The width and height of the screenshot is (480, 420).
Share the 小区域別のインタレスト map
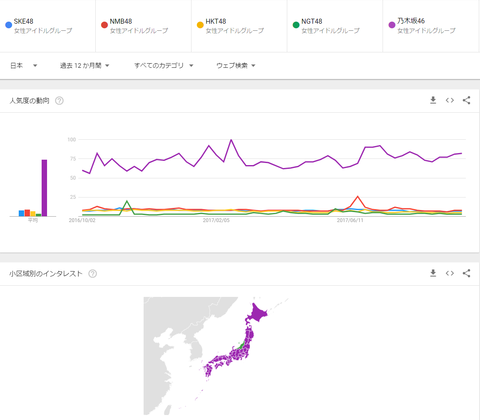coord(466,273)
